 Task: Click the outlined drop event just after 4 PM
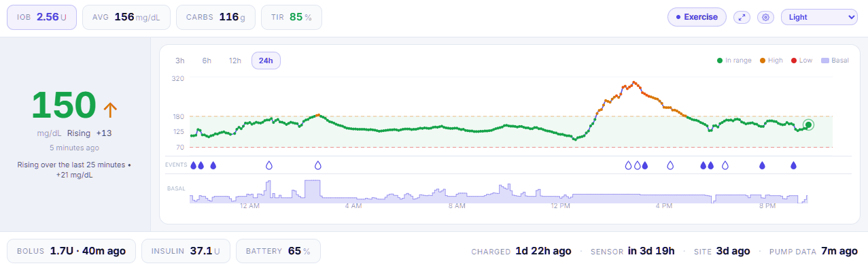coord(670,165)
